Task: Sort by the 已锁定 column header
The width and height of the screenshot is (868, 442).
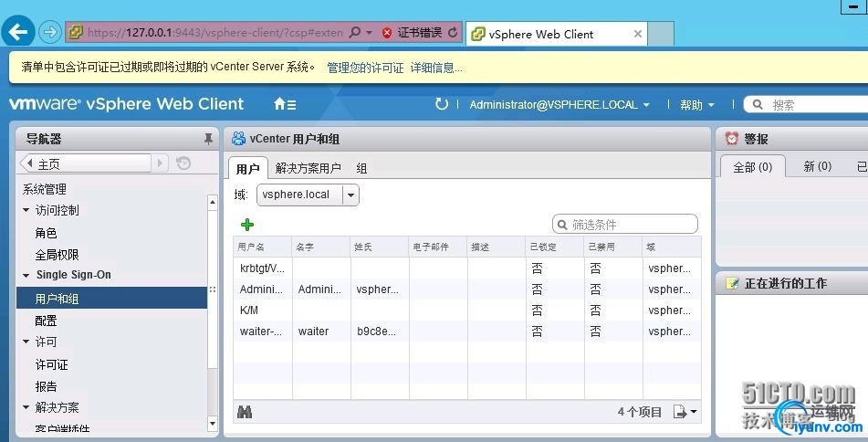Action: pyautogui.click(x=555, y=247)
